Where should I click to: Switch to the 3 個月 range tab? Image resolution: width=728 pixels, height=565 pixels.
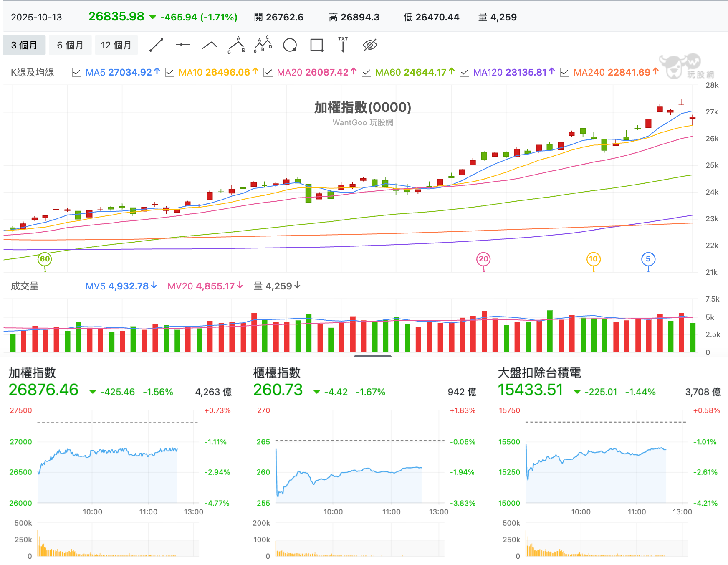click(24, 45)
